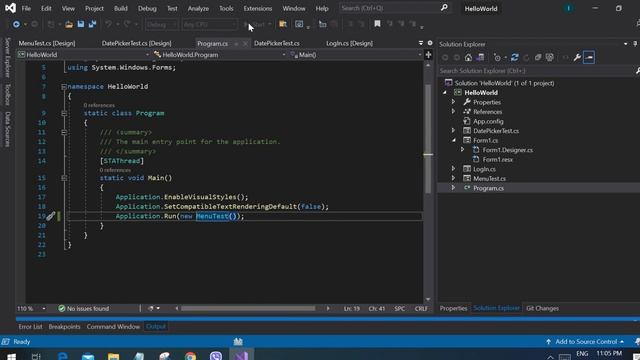Switch to the Git Changes tab
Viewport: 640px width, 360px height.
click(x=542, y=309)
